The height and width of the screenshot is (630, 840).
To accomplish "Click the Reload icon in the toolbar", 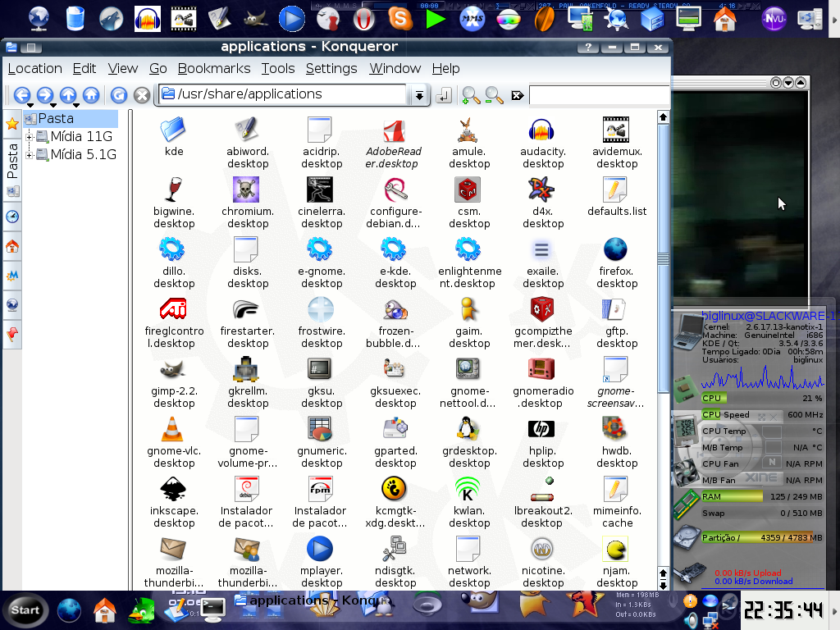I will coord(118,95).
